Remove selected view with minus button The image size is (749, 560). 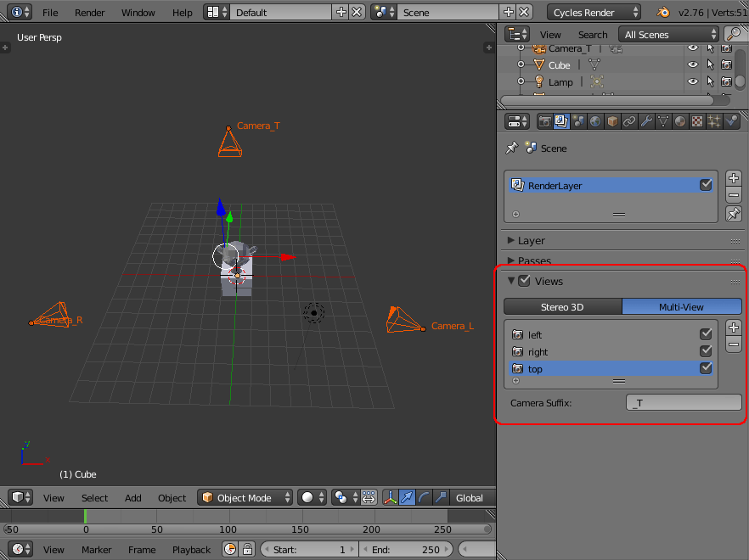pyautogui.click(x=734, y=344)
